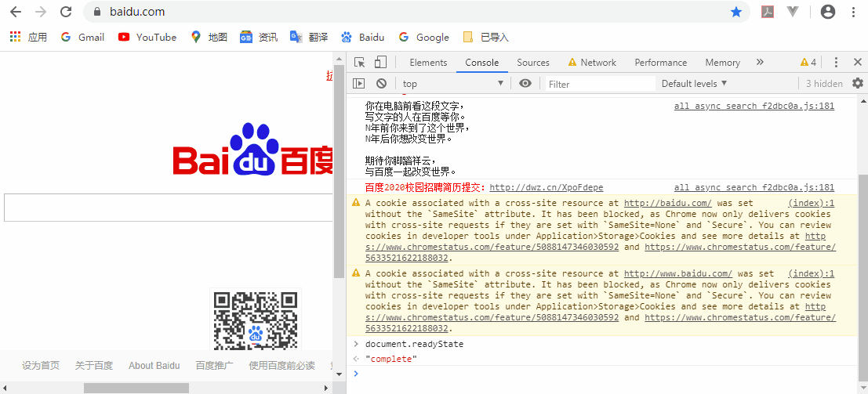The height and width of the screenshot is (394, 868).
Task: Open the 百度推广 footer link
Action: (214, 365)
